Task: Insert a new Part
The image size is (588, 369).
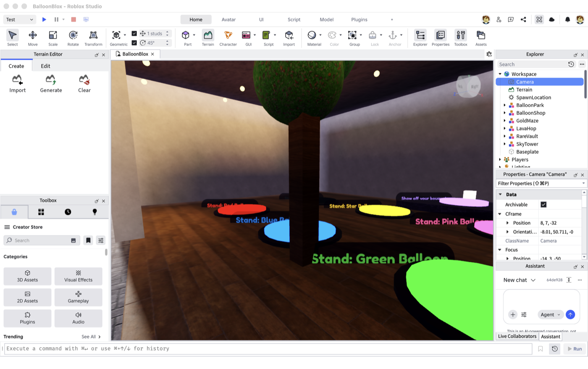Action: coord(186,38)
